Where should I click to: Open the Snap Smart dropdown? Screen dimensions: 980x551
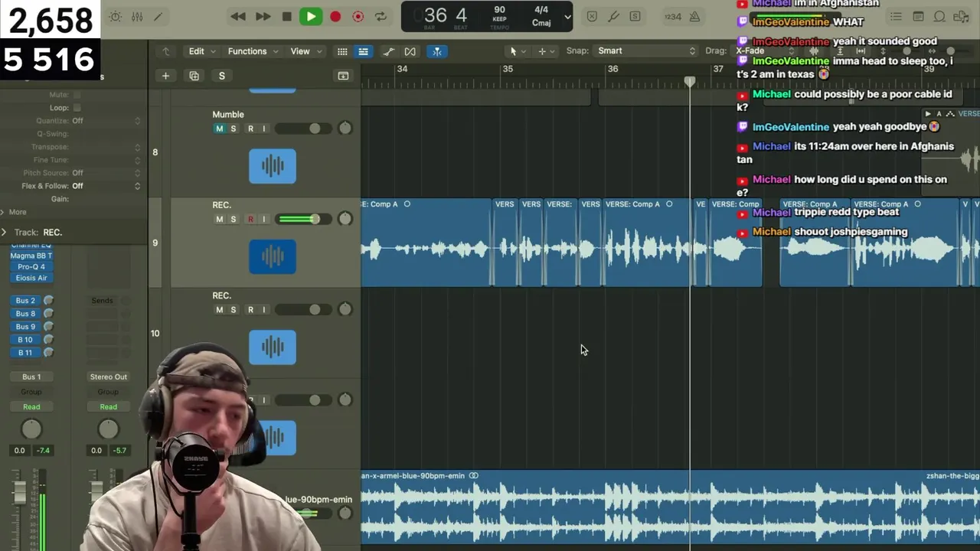click(x=645, y=51)
